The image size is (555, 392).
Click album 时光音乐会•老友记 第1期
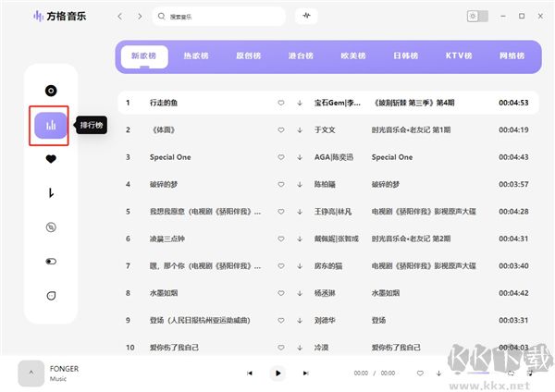(411, 129)
